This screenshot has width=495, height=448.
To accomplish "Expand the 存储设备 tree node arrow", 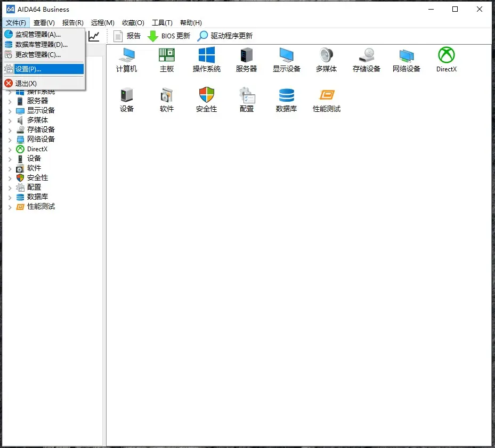I will (x=10, y=131).
